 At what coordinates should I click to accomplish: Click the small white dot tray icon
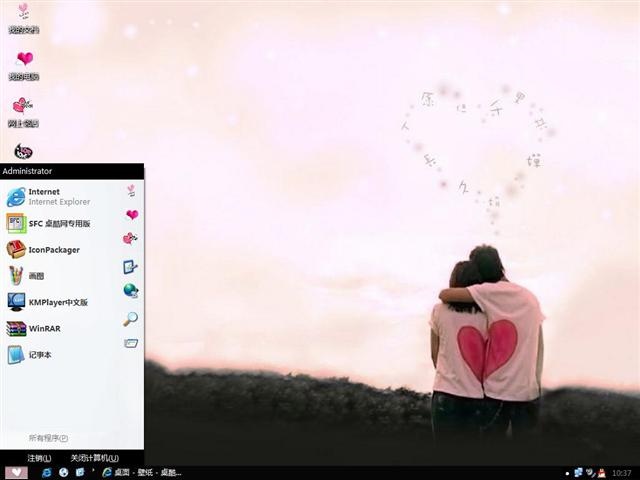(567, 473)
